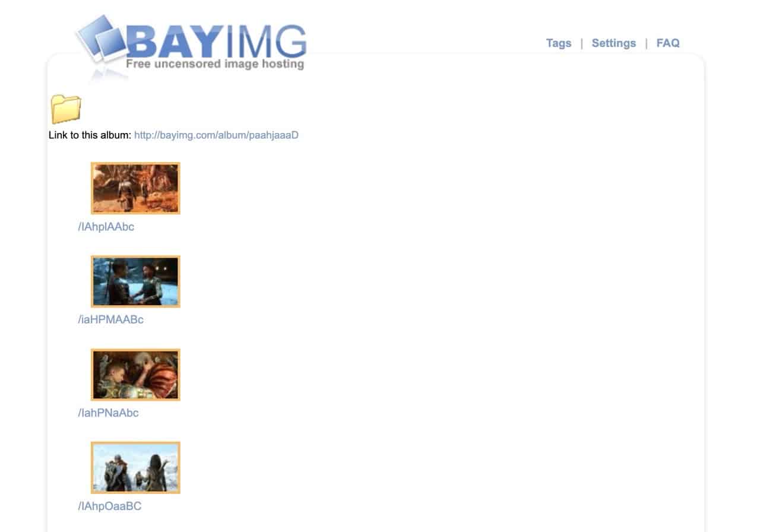The image size is (760, 532).
Task: Open thumbnail above /iaHPMAABc
Action: 135,281
